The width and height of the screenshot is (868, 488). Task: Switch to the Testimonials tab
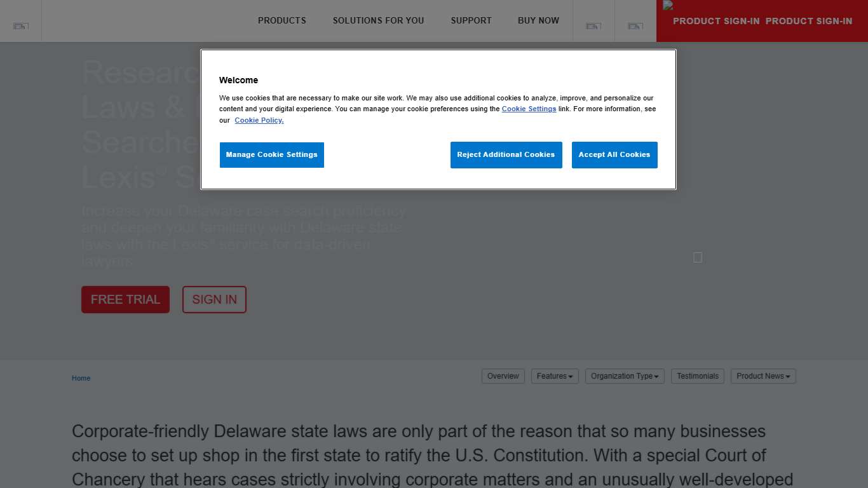tap(697, 376)
